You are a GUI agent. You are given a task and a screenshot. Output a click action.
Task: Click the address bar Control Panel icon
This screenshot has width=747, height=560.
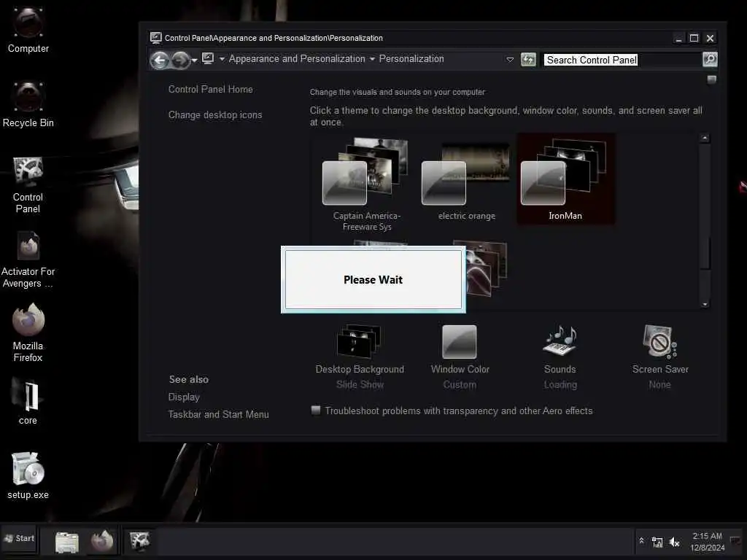click(x=208, y=58)
